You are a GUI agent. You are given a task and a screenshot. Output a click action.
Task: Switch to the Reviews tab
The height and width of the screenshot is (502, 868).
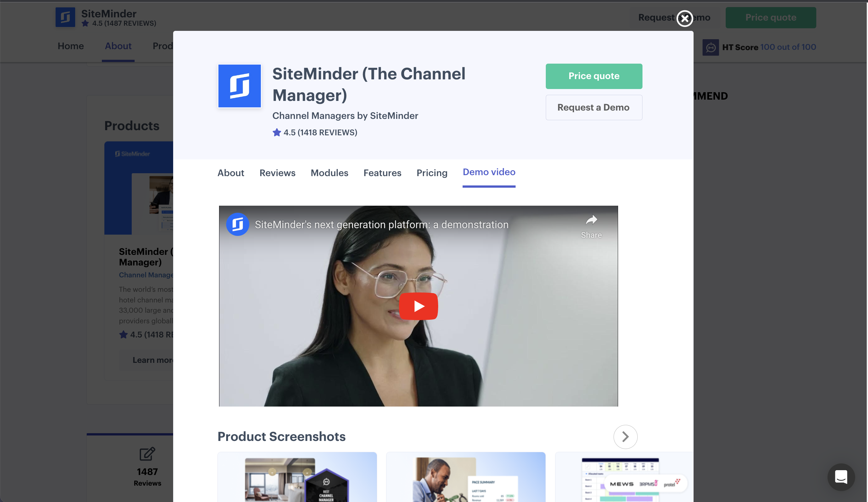[277, 173]
